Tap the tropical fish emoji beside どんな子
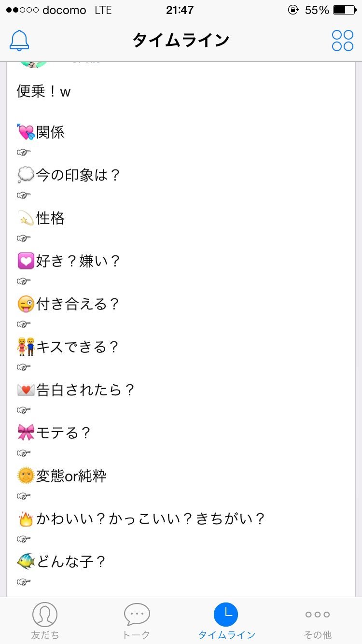The image size is (362, 644). pyautogui.click(x=26, y=562)
